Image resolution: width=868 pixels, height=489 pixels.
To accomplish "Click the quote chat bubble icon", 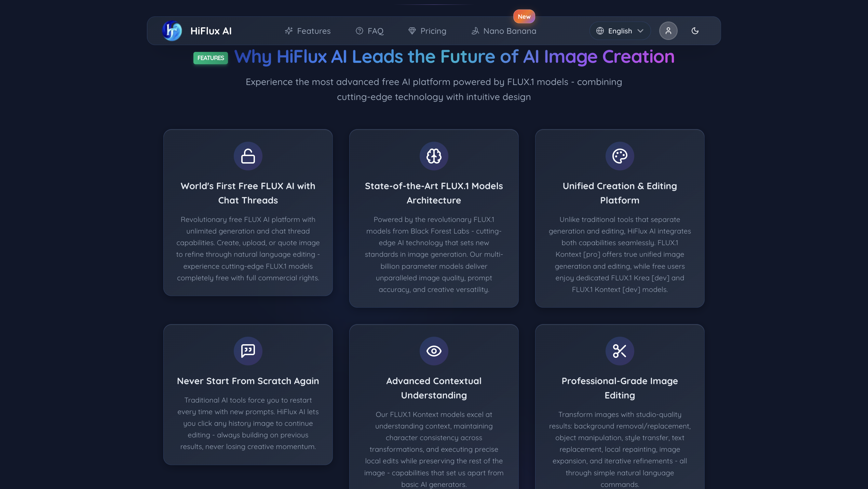I will pyautogui.click(x=248, y=351).
